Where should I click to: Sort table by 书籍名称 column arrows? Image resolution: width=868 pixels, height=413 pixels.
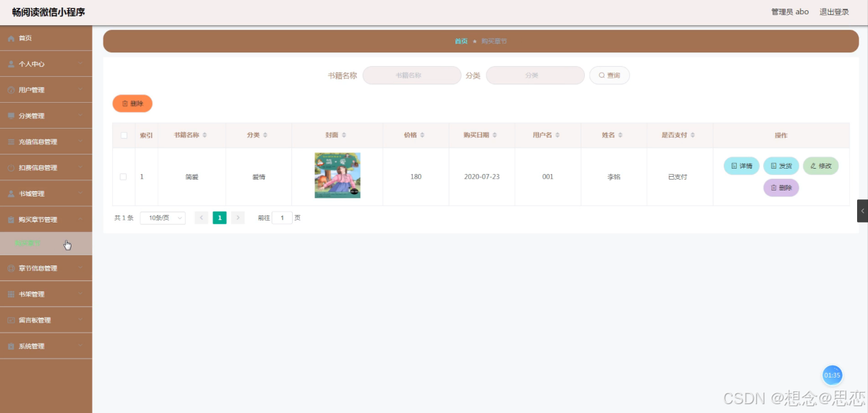point(205,135)
